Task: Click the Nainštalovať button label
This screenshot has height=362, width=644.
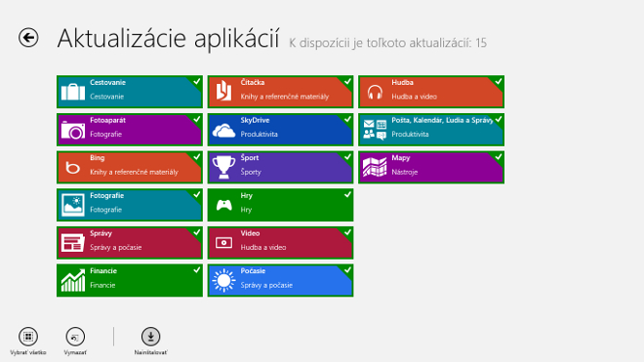Action: pyautogui.click(x=150, y=352)
